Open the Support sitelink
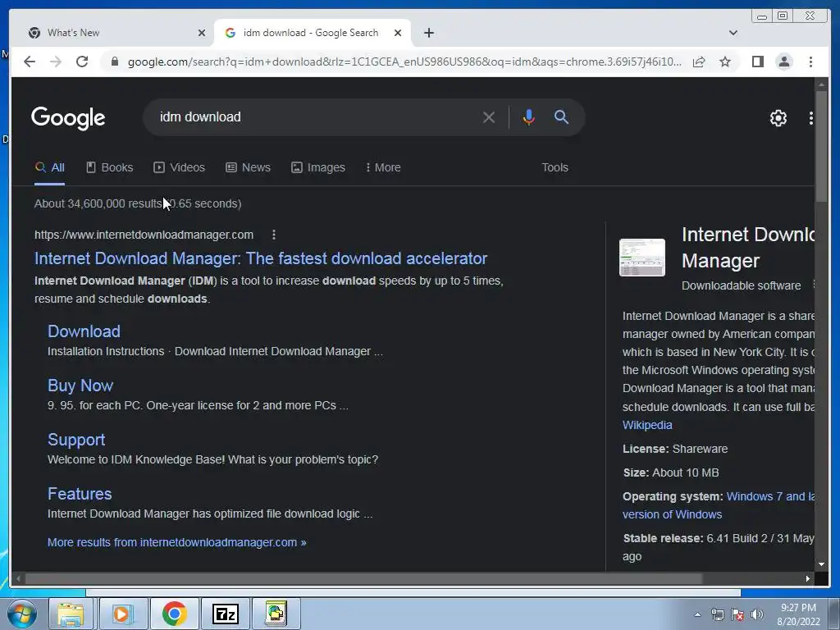 tap(76, 440)
